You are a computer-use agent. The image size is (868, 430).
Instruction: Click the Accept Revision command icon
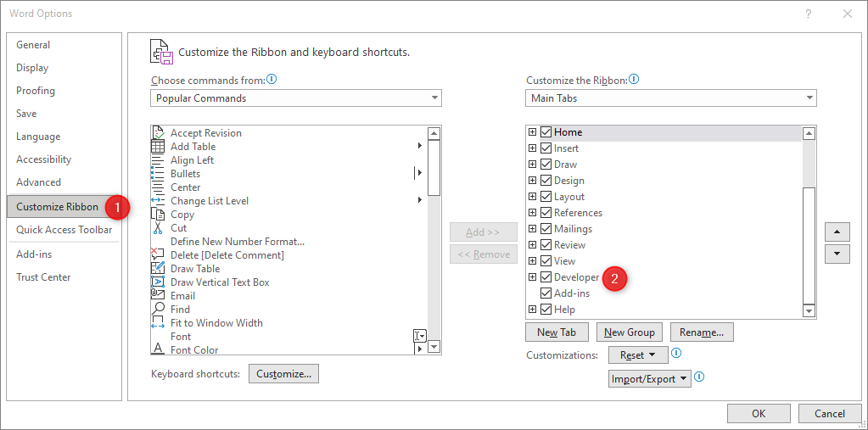click(158, 133)
